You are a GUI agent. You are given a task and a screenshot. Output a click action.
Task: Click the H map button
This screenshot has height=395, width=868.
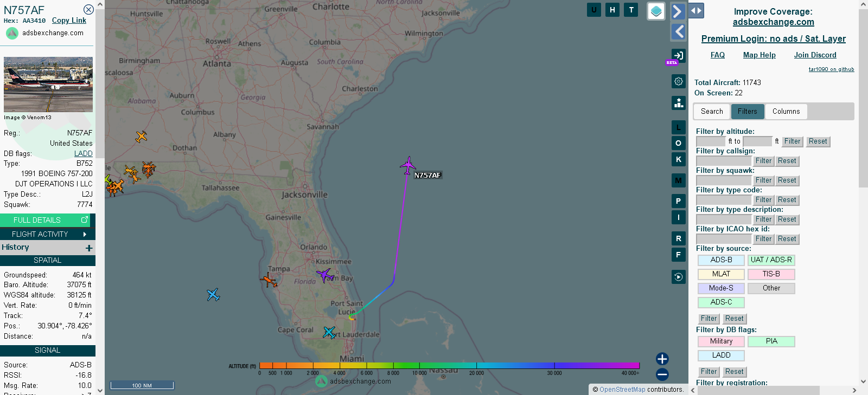click(x=612, y=10)
